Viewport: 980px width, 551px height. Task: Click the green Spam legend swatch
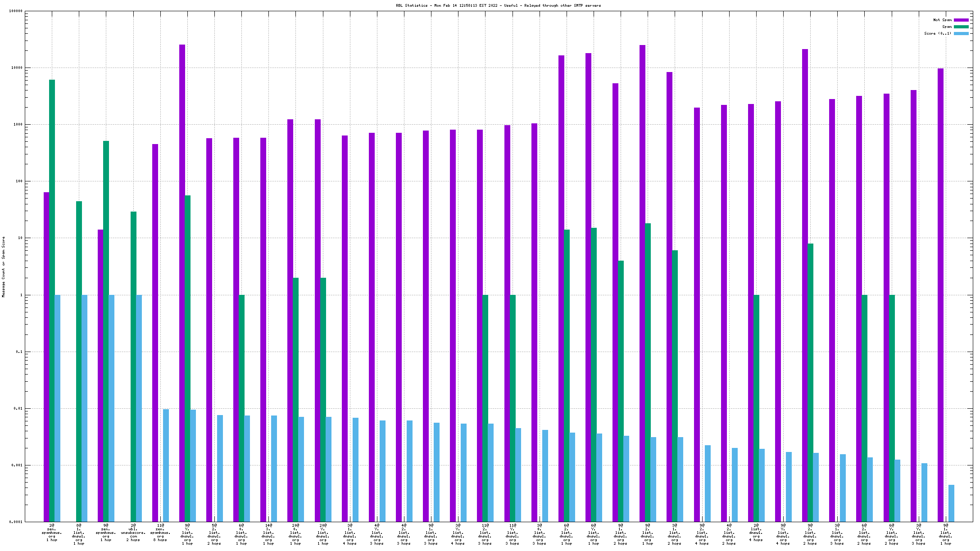pyautogui.click(x=961, y=27)
